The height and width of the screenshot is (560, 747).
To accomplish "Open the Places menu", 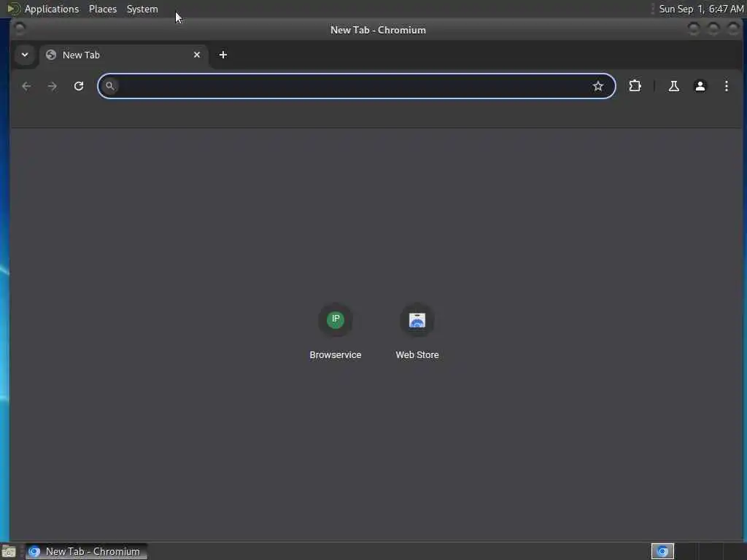I will (103, 9).
